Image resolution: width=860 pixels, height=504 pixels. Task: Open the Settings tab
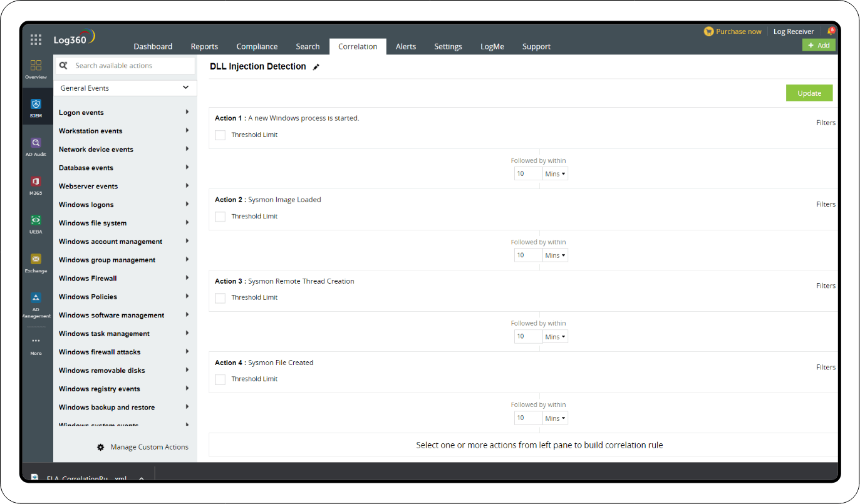(x=448, y=46)
